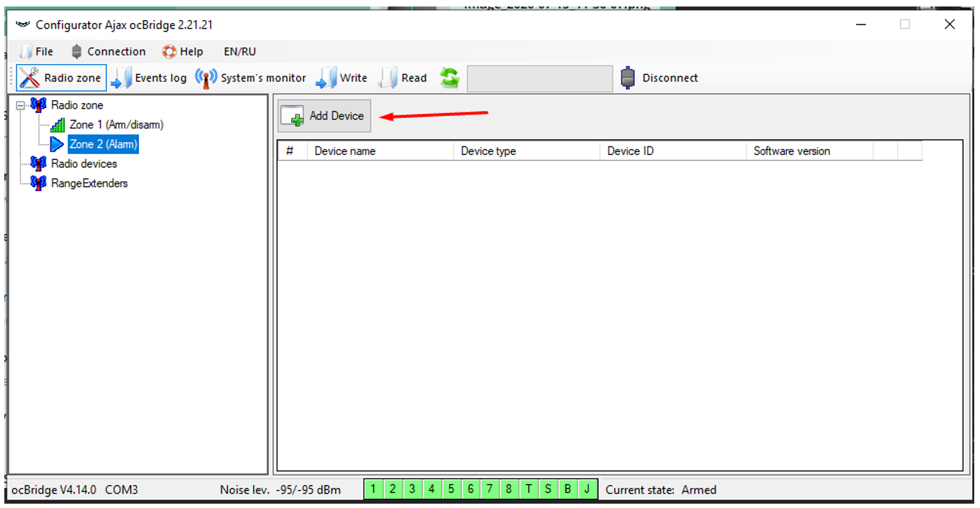Viewport: 980px width, 508px height.
Task: Select Zone 2 (Alarm) tree item
Action: [x=103, y=144]
